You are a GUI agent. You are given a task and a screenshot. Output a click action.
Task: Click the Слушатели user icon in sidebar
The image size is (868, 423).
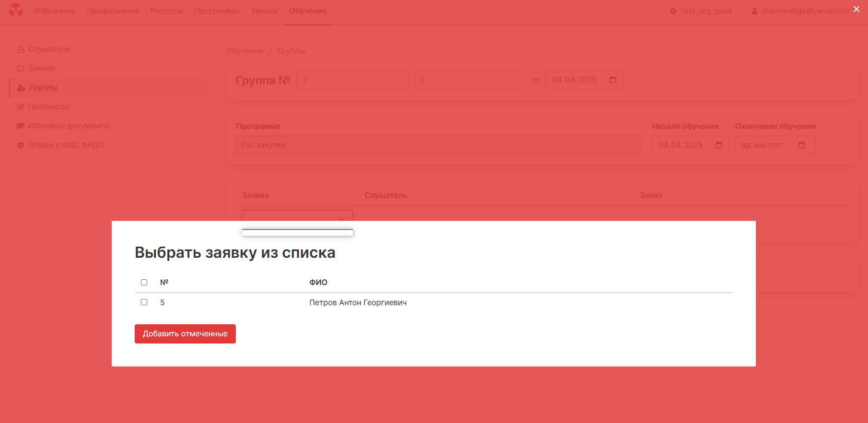tap(21, 49)
